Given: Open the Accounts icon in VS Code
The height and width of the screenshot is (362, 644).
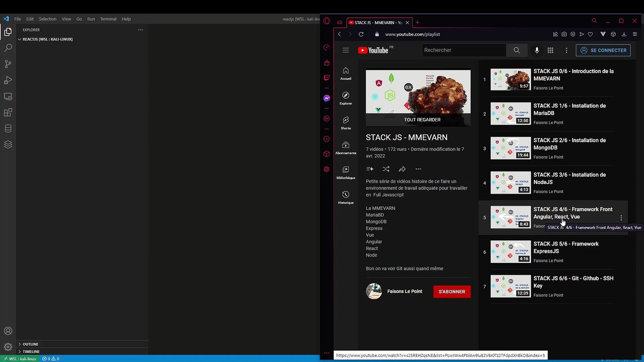Looking at the screenshot, I should pyautogui.click(x=8, y=331).
